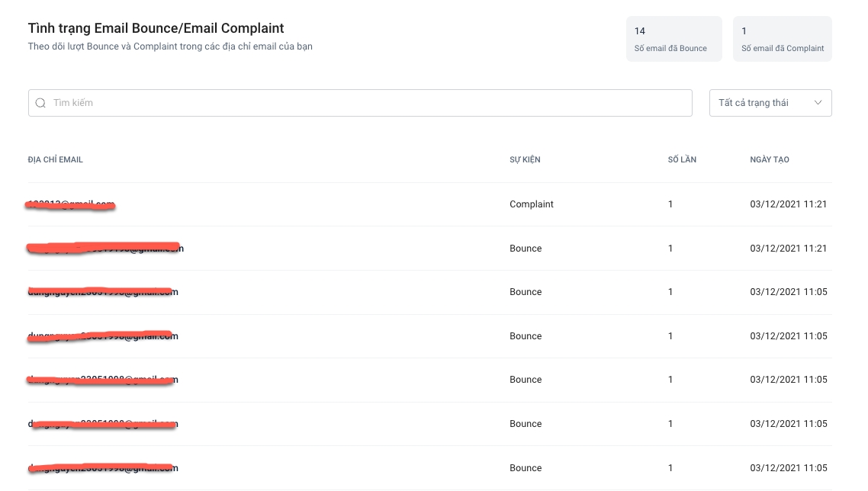Click the magnifier icon in search bar

(41, 103)
